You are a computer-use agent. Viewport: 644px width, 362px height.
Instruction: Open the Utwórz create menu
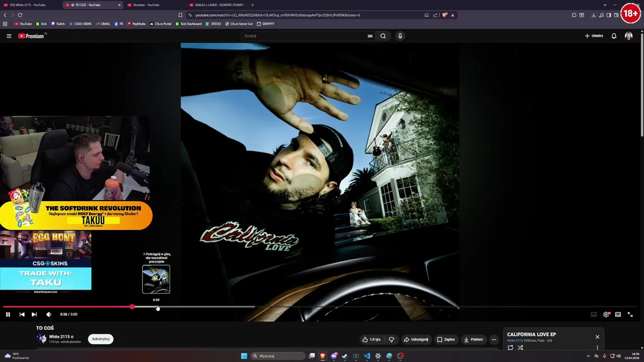(x=594, y=36)
